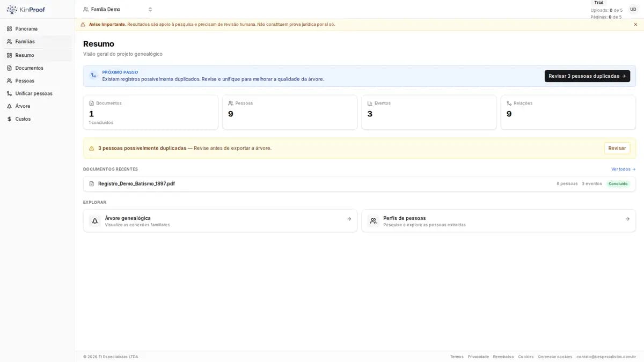The image size is (644, 362).
Task: Click the tree icon on Árvore genealógica card
Action: (95, 221)
